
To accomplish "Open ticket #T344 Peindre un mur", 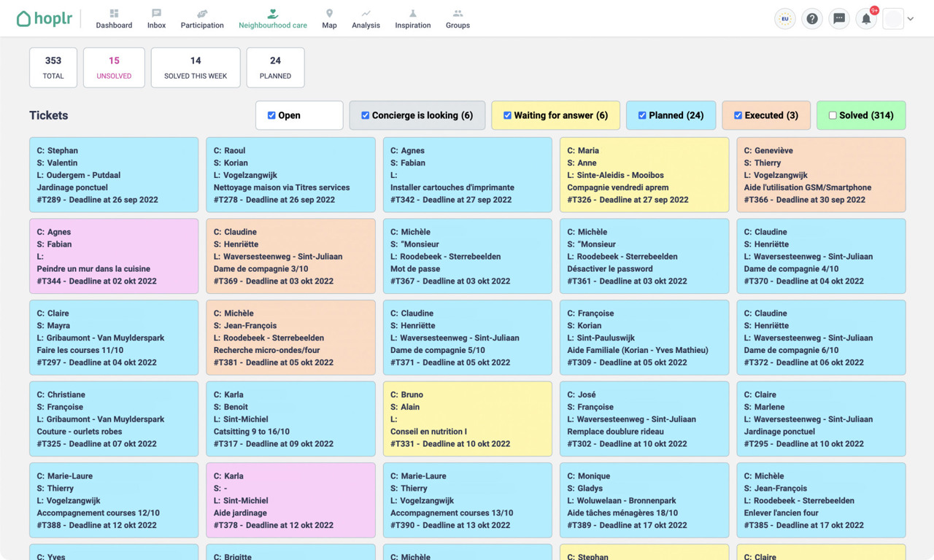I will tap(114, 256).
